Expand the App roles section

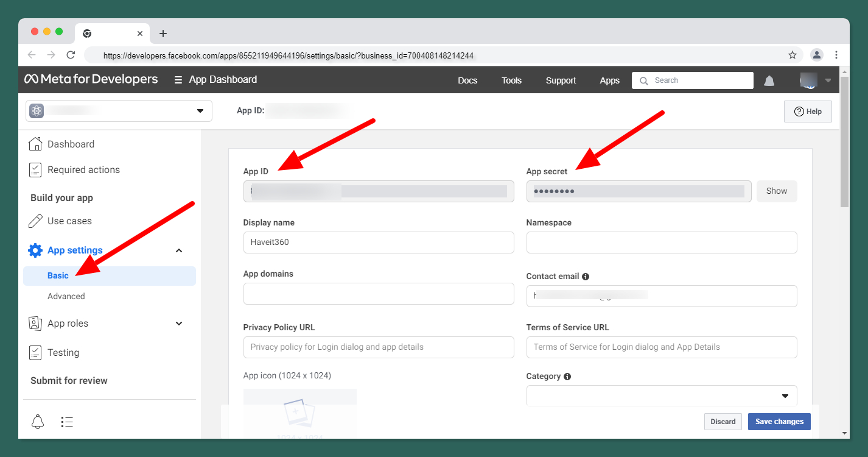179,324
